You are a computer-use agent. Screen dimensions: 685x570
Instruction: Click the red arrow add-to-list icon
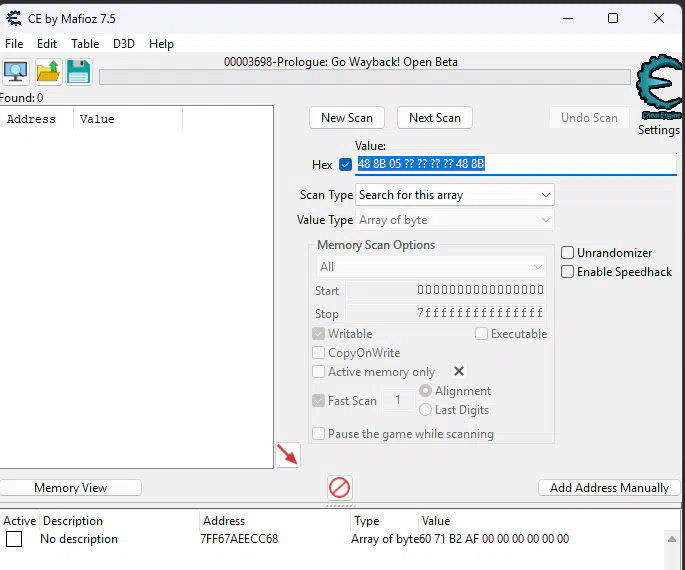pos(288,455)
